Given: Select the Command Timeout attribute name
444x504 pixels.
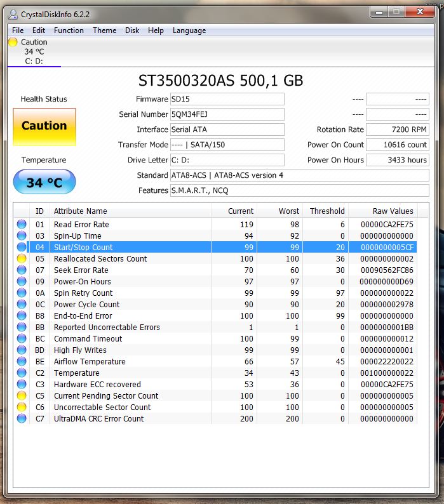Looking at the screenshot, I should (x=88, y=338).
